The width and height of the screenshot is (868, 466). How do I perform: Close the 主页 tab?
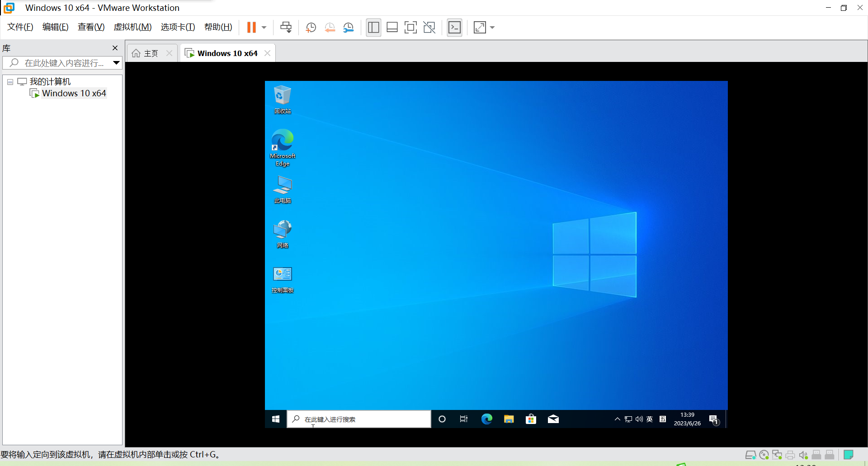point(169,53)
